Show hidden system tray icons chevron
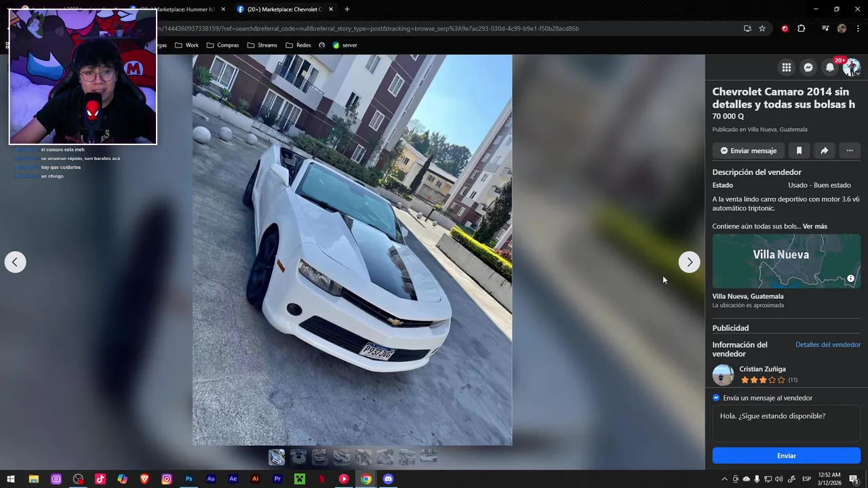This screenshot has width=868, height=488. click(x=724, y=479)
